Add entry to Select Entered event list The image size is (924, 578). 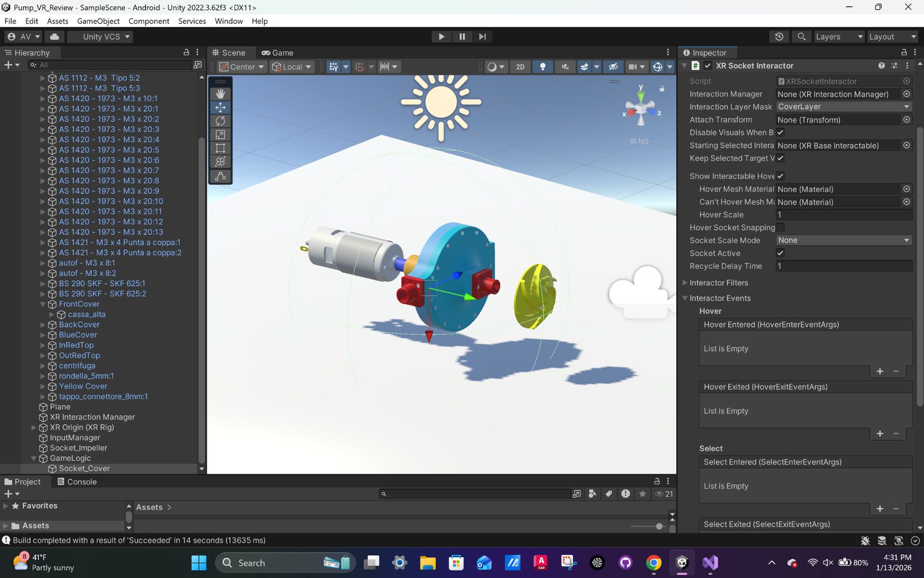[880, 509]
